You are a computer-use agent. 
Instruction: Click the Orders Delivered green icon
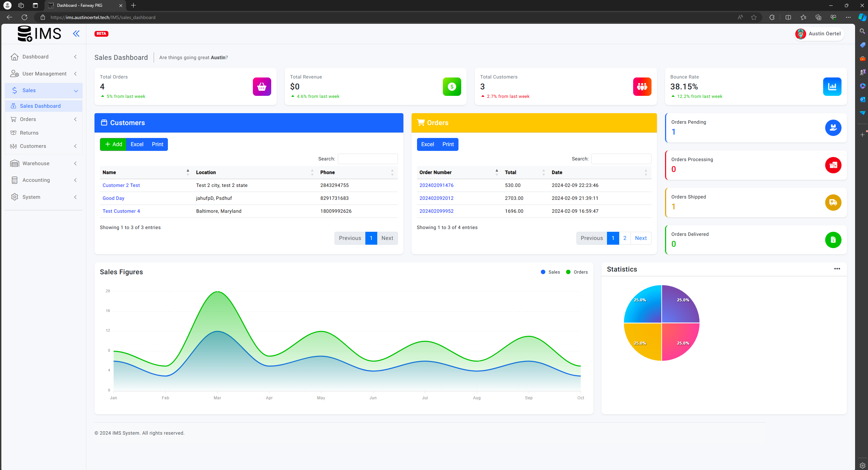(x=833, y=240)
